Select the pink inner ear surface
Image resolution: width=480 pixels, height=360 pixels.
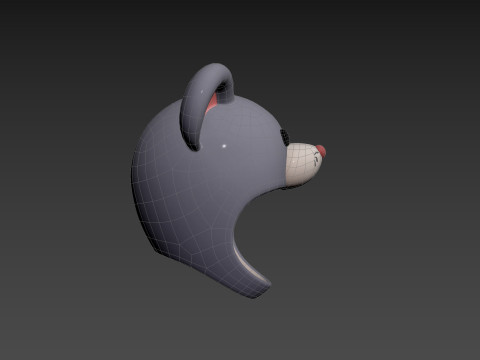tap(211, 103)
